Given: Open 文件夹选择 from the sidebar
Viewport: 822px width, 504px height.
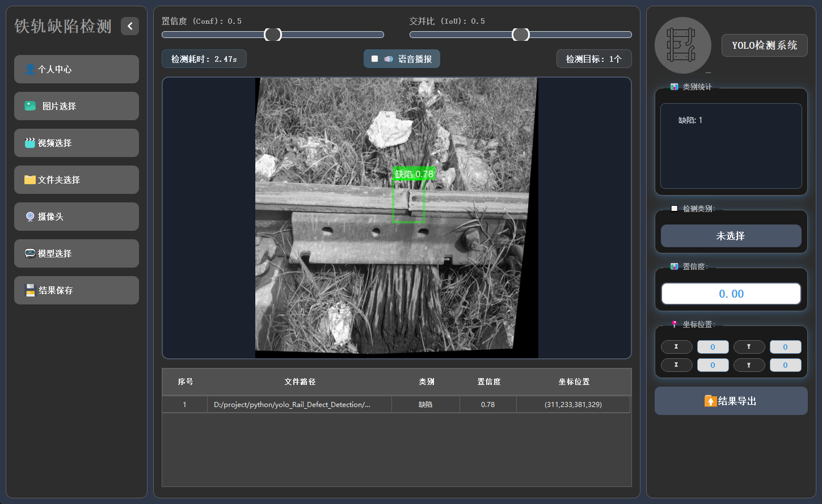Looking at the screenshot, I should pyautogui.click(x=77, y=180).
